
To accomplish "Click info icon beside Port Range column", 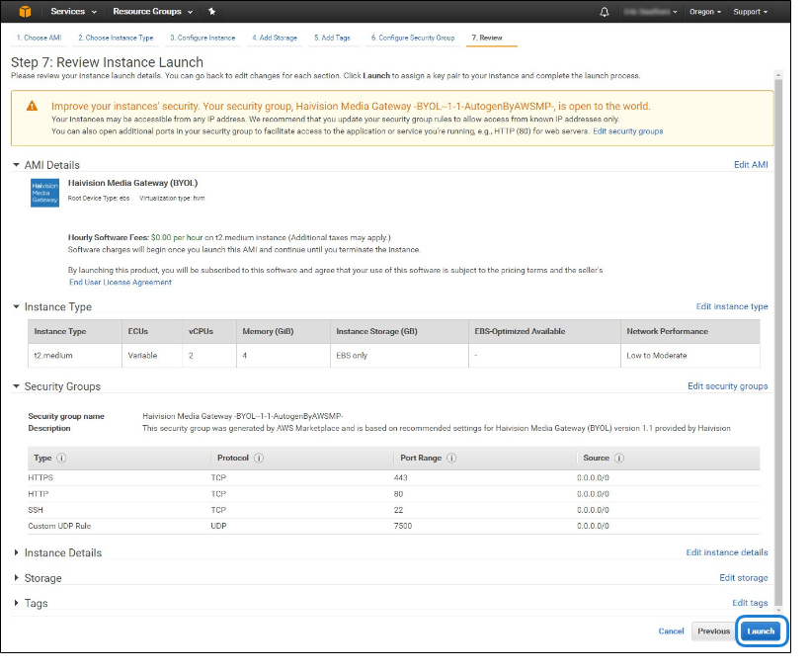I will (x=451, y=459).
